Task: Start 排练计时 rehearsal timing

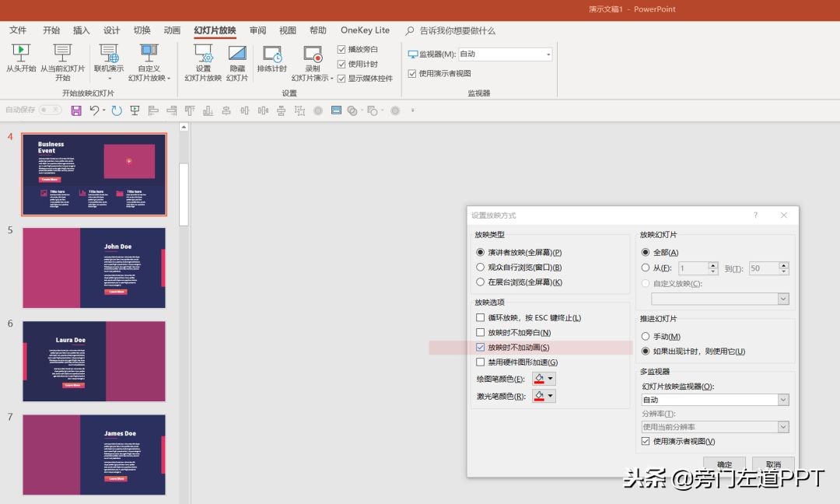Action: [271, 62]
